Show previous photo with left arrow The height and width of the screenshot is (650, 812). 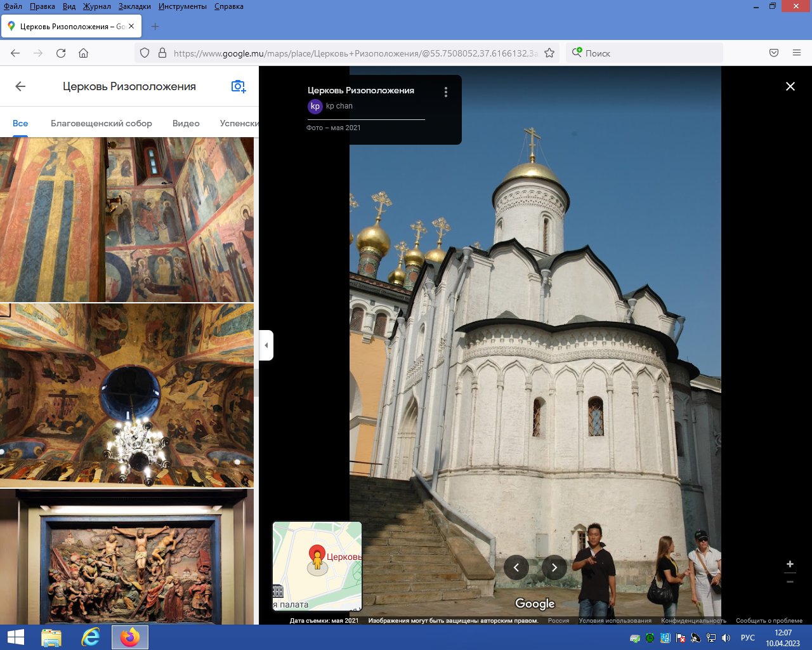(516, 567)
